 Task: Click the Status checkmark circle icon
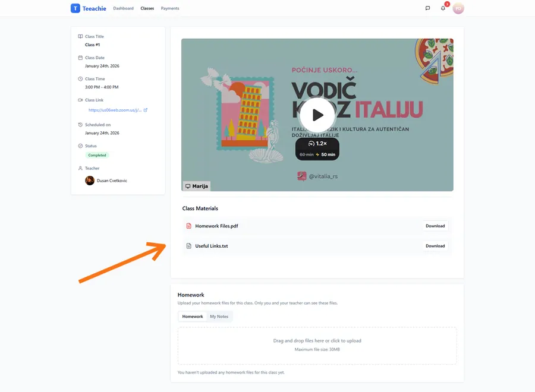(x=81, y=146)
